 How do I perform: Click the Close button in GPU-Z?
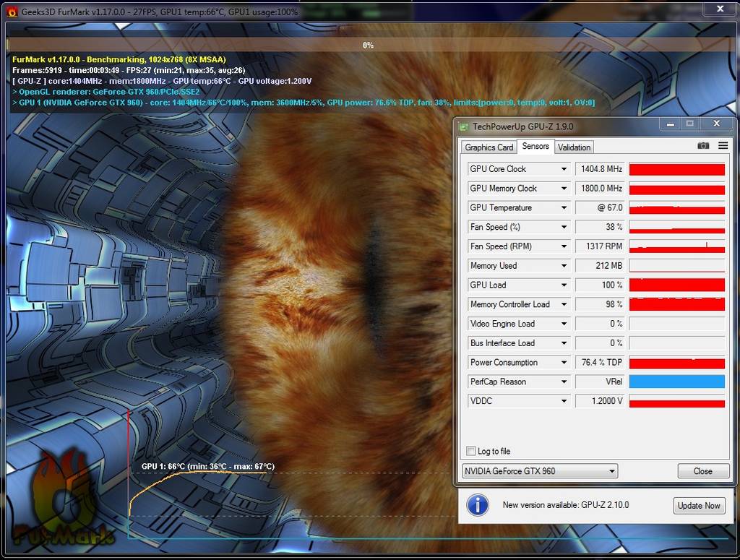pyautogui.click(x=702, y=471)
